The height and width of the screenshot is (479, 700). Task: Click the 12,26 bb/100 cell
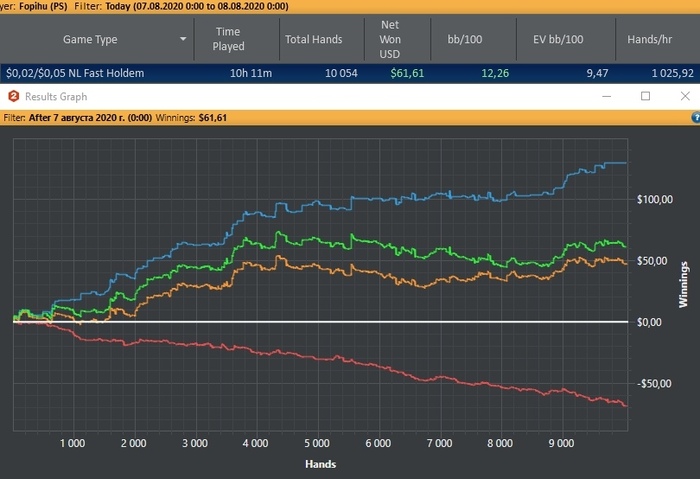click(x=495, y=73)
